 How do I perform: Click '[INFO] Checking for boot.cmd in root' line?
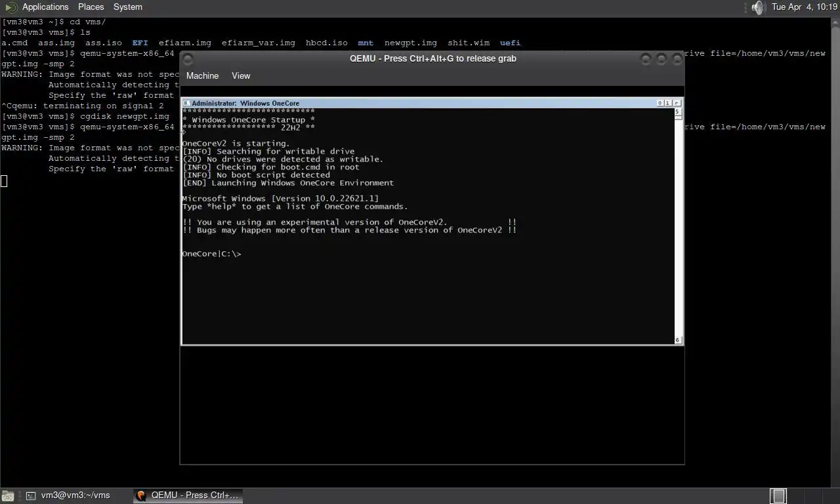pos(271,167)
